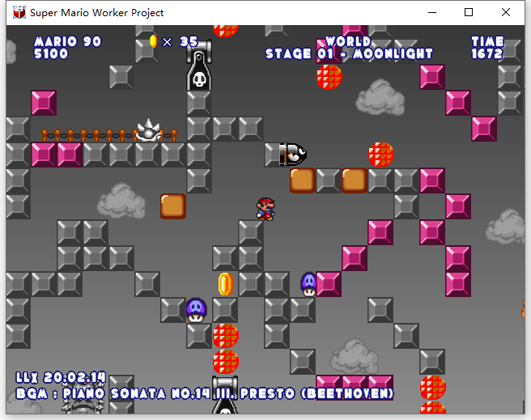Screen dimensions: 531x420
Task: Click the orange block directly under Bullet Bill
Action: [x=303, y=180]
